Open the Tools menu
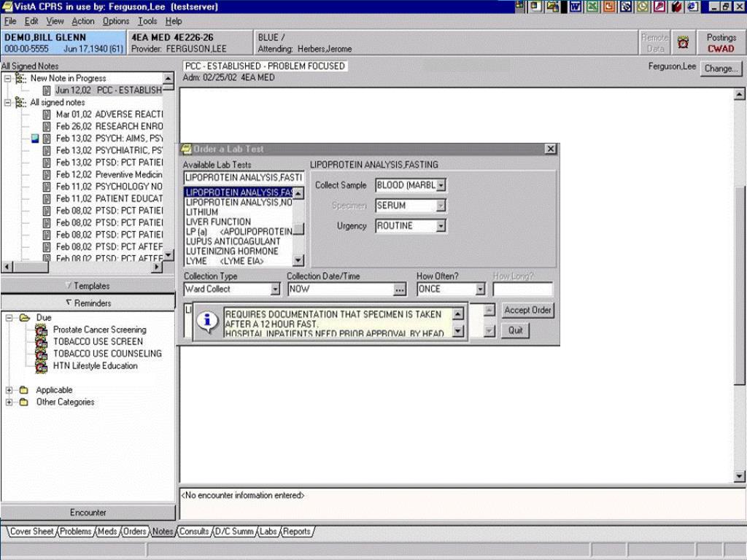747x560 pixels. tap(147, 21)
